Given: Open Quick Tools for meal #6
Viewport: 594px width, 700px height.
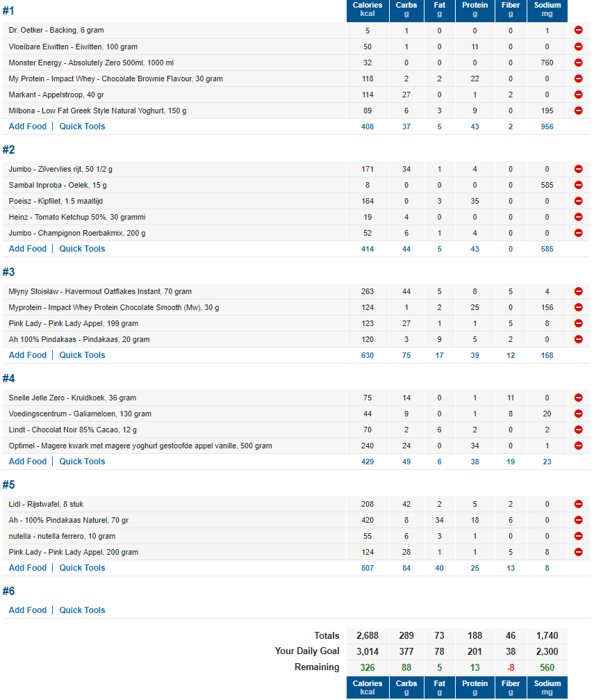Looking at the screenshot, I should (x=82, y=610).
